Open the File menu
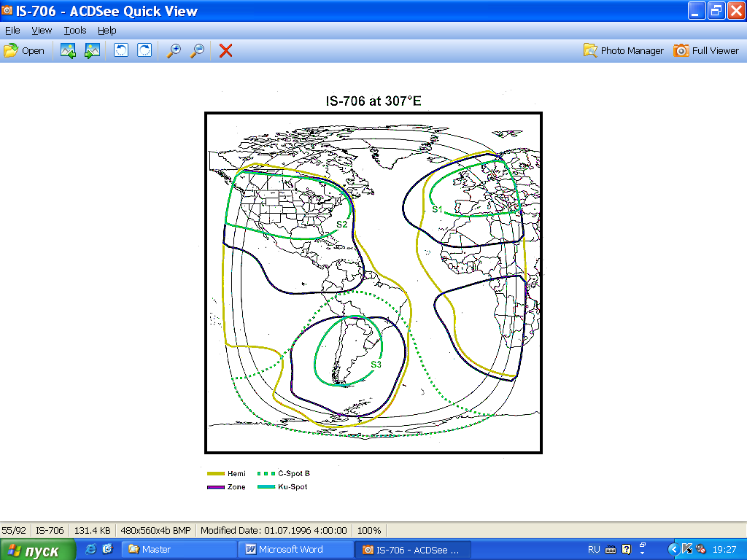Image resolution: width=747 pixels, height=560 pixels. [x=12, y=31]
